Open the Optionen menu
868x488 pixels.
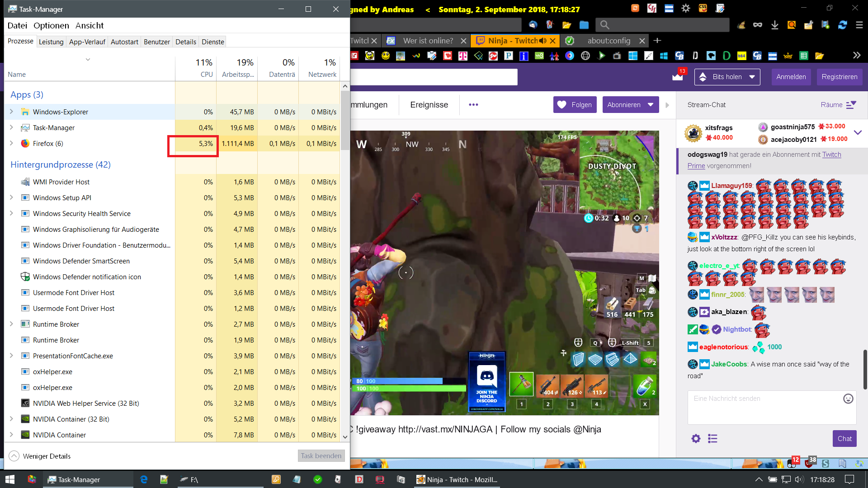[x=51, y=26]
